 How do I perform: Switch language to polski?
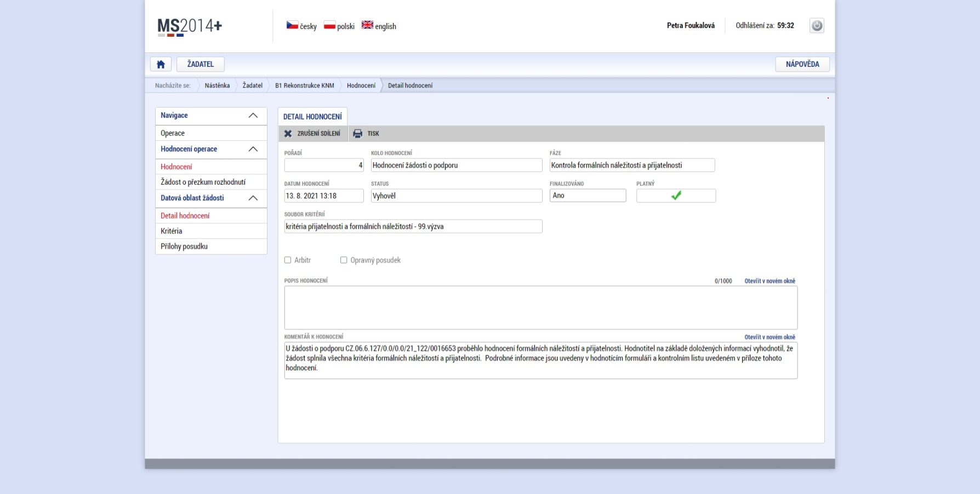346,26
